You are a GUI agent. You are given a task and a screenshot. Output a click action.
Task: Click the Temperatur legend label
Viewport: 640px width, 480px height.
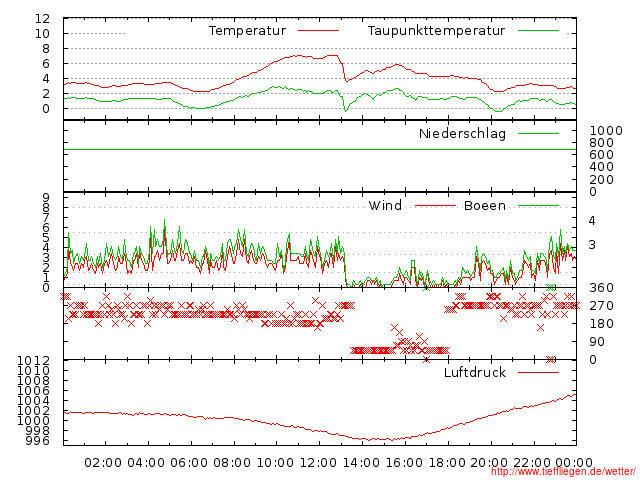click(247, 31)
